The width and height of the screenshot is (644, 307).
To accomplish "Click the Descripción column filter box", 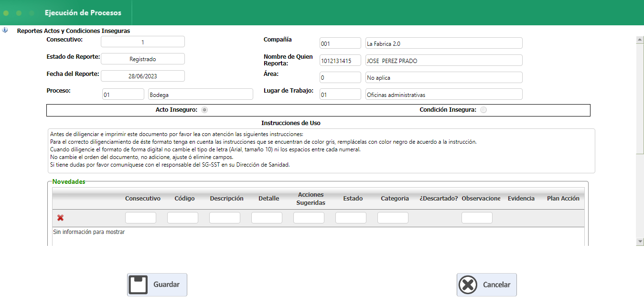I will (225, 218).
